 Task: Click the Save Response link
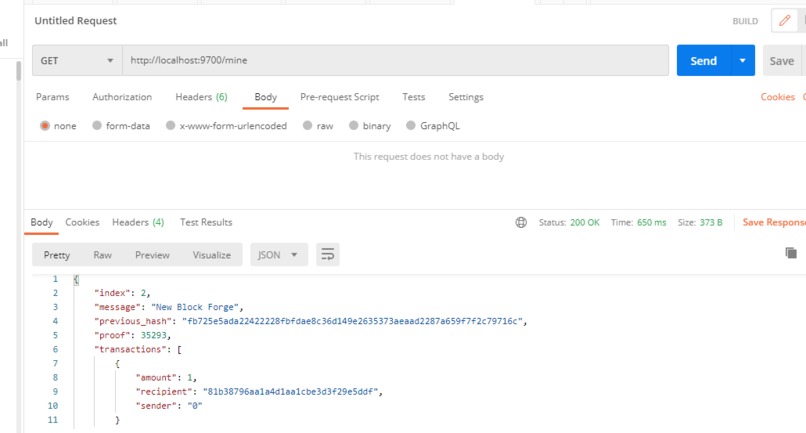774,222
